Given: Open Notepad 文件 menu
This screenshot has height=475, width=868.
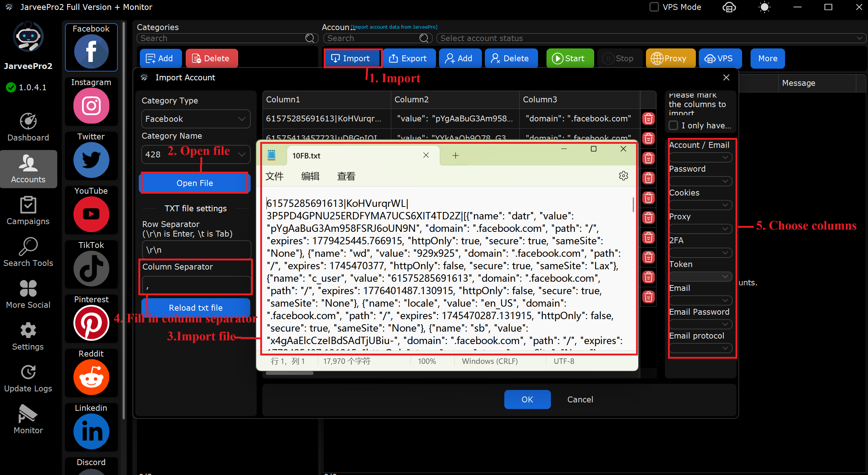Looking at the screenshot, I should click(x=275, y=176).
